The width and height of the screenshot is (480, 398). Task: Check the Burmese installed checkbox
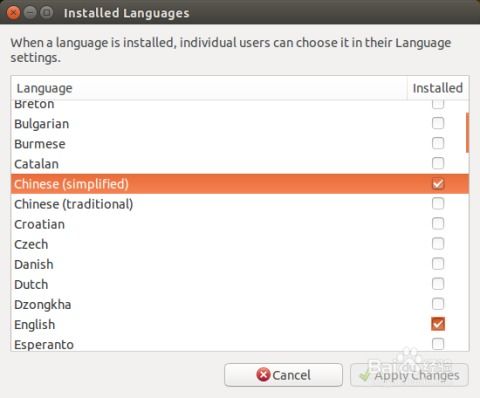coord(438,143)
